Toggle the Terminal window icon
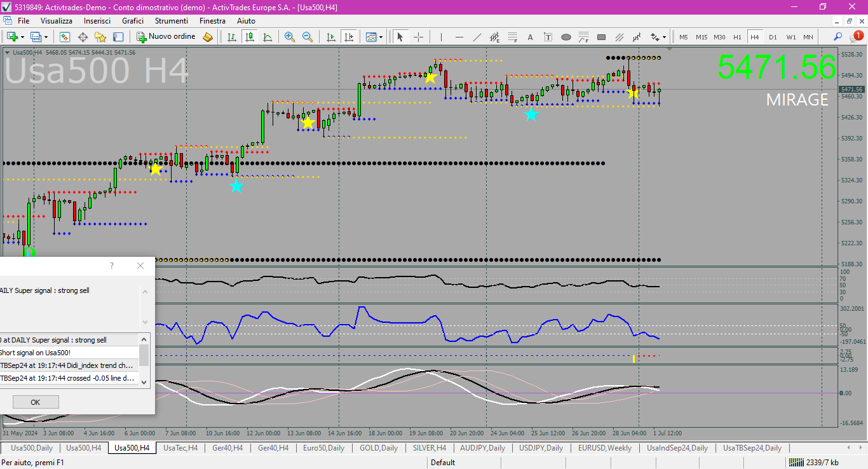This screenshot has width=868, height=469. (118, 37)
